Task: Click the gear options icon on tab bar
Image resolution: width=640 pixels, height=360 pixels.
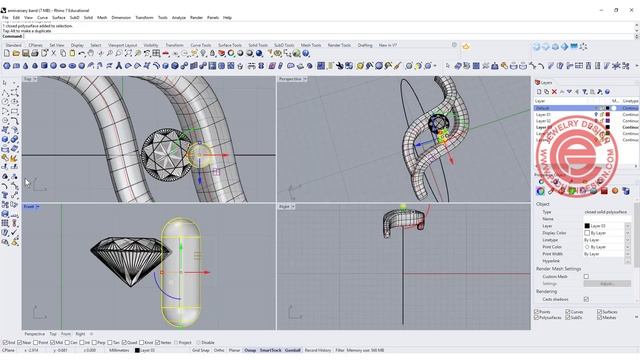Action: [454, 45]
